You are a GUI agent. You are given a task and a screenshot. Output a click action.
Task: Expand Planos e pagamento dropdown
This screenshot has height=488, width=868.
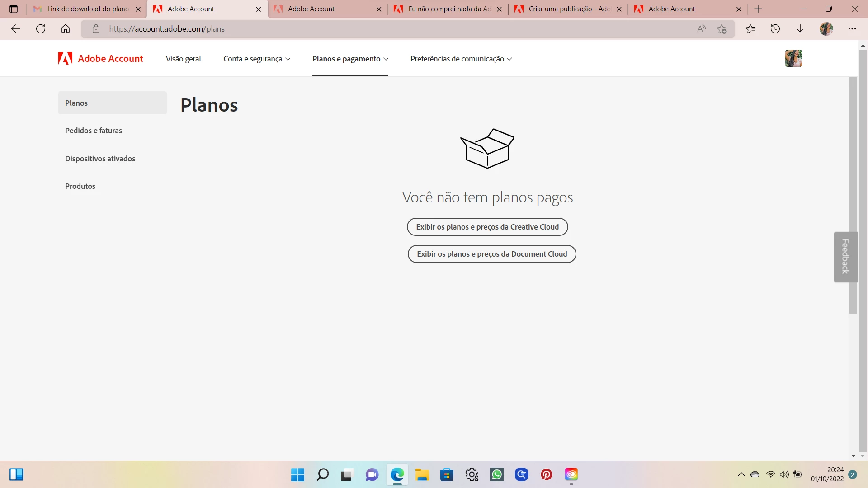tap(350, 59)
